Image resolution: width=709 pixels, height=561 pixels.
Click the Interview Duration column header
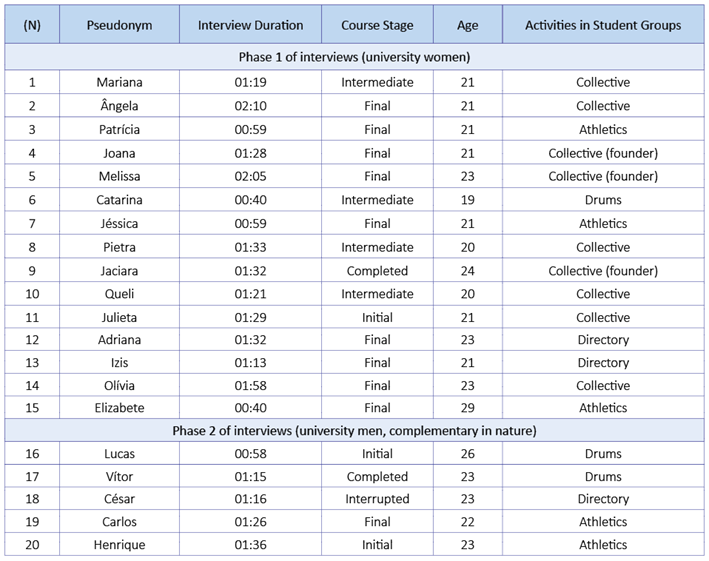coord(250,25)
